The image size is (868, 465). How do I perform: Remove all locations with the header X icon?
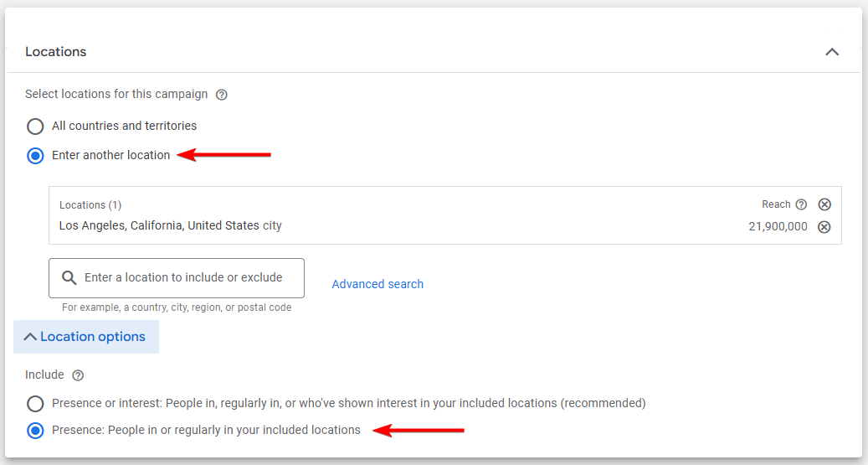point(824,204)
